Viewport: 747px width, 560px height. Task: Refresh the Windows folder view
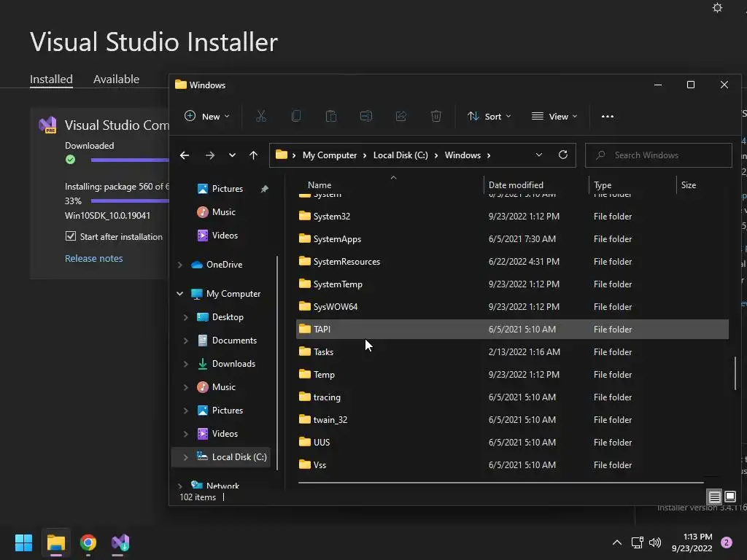[x=563, y=155]
